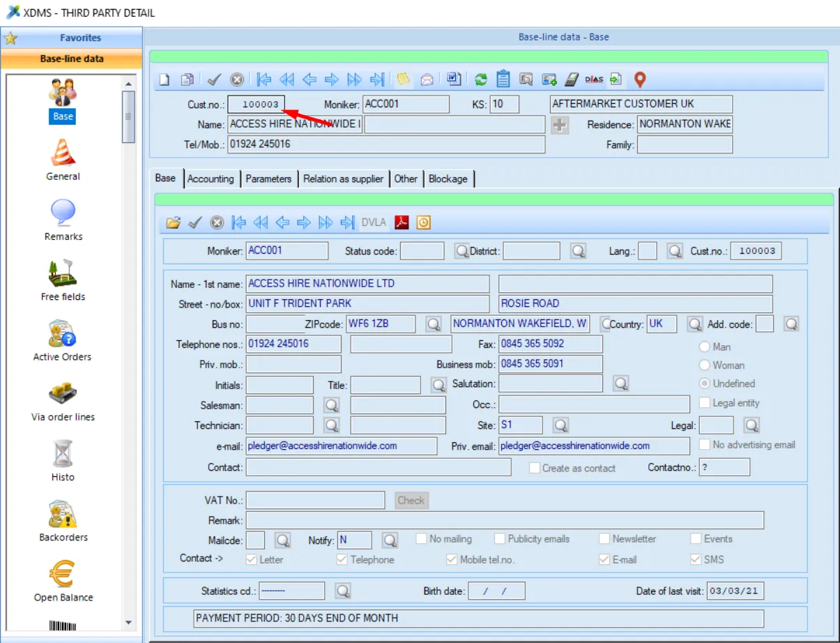Click the sidebar scroll down arrow
Viewport: 840px width, 643px height.
(x=128, y=622)
